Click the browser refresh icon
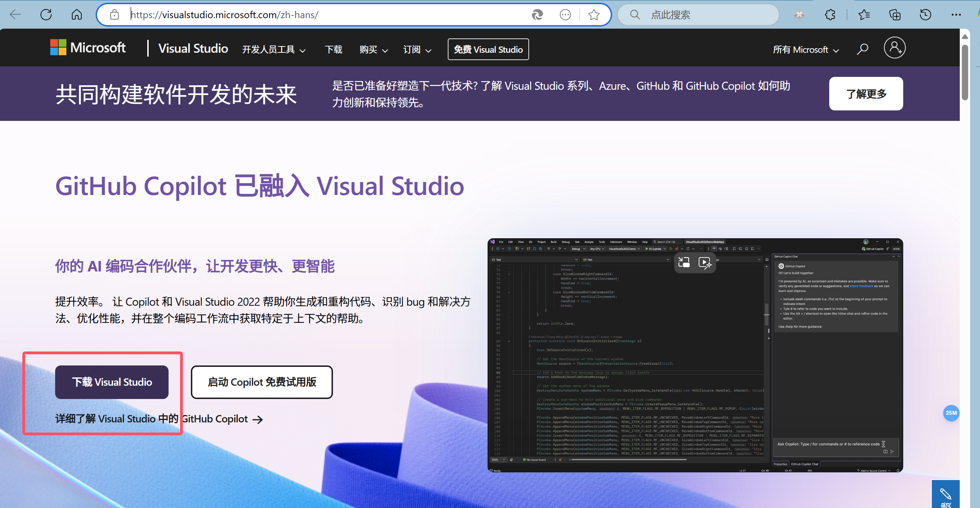980x508 pixels. [x=46, y=15]
